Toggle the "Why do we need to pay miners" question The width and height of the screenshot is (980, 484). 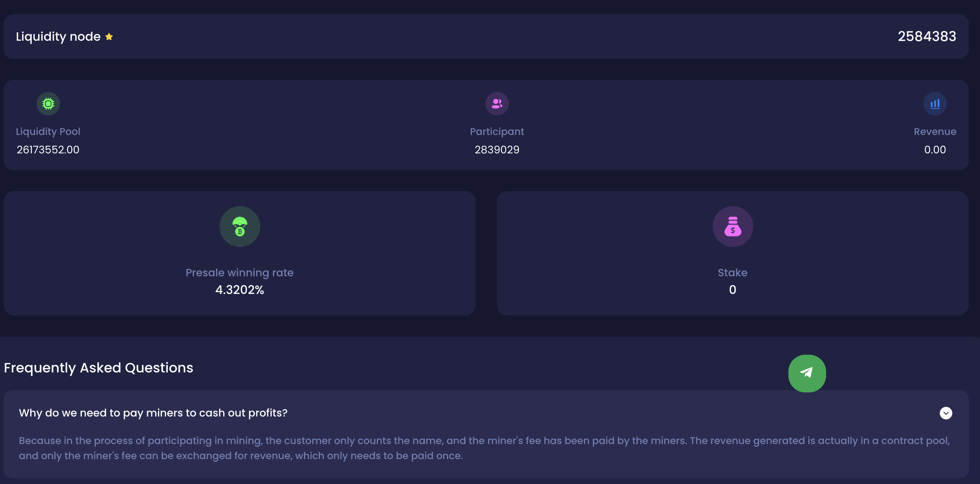[x=153, y=413]
